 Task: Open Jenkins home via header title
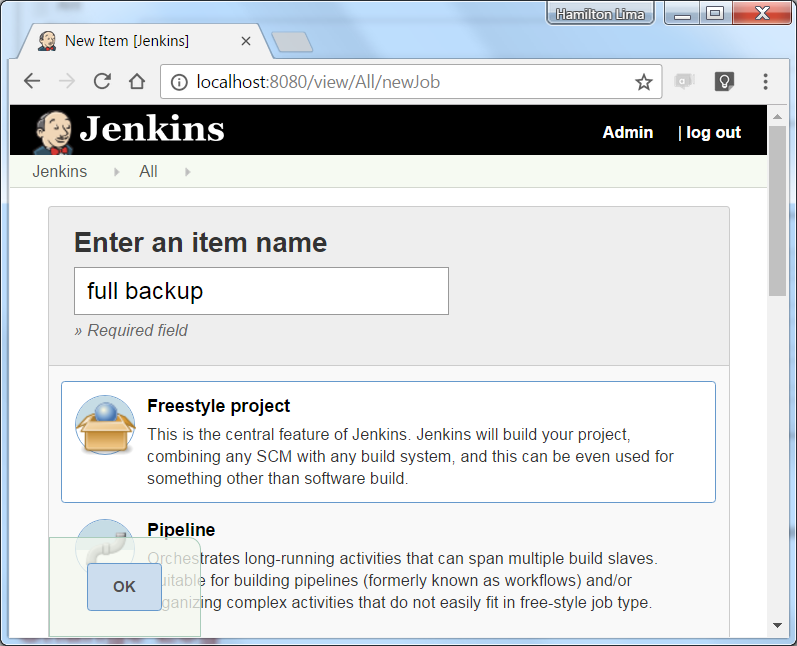(152, 129)
